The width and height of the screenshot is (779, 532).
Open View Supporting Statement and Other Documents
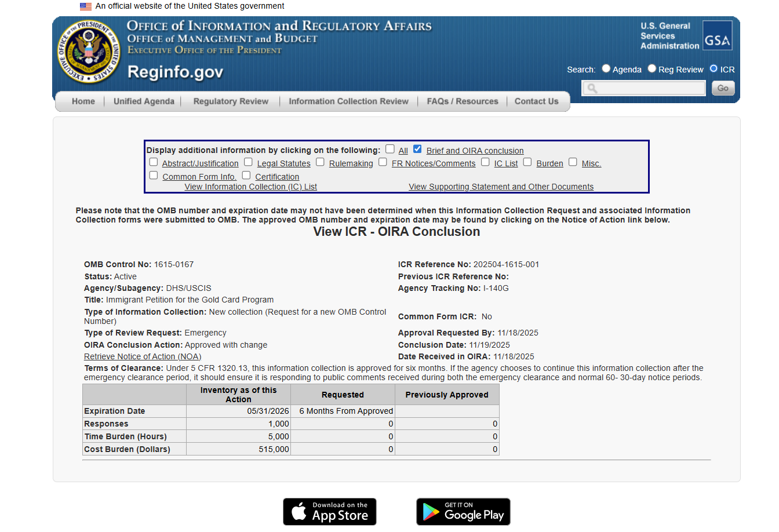(501, 187)
